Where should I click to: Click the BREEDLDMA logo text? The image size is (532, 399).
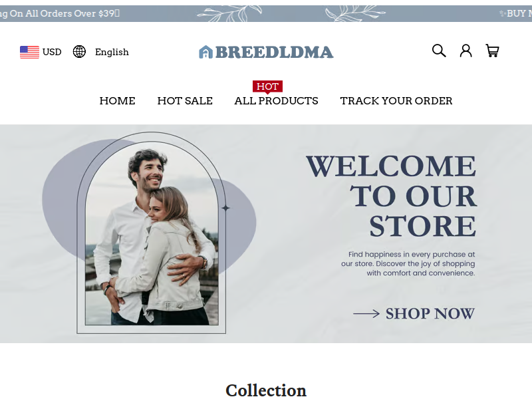click(x=274, y=53)
